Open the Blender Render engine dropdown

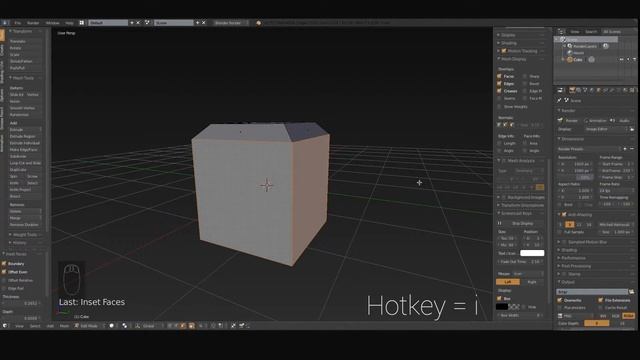231,23
